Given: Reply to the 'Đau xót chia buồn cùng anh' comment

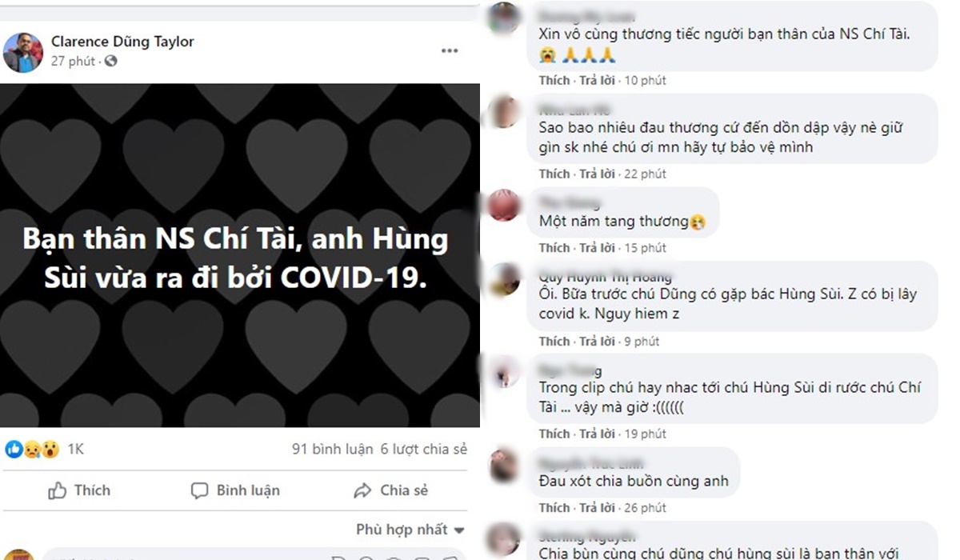Looking at the screenshot, I should pos(595,507).
